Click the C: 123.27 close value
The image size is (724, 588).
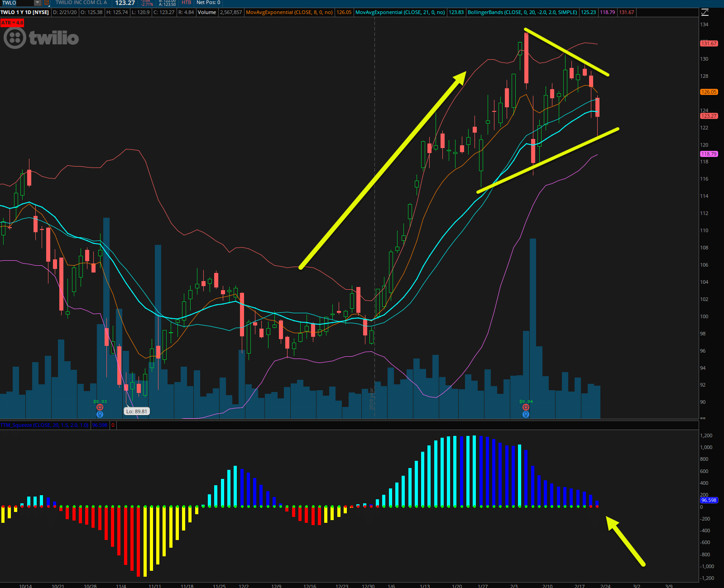[x=164, y=12]
